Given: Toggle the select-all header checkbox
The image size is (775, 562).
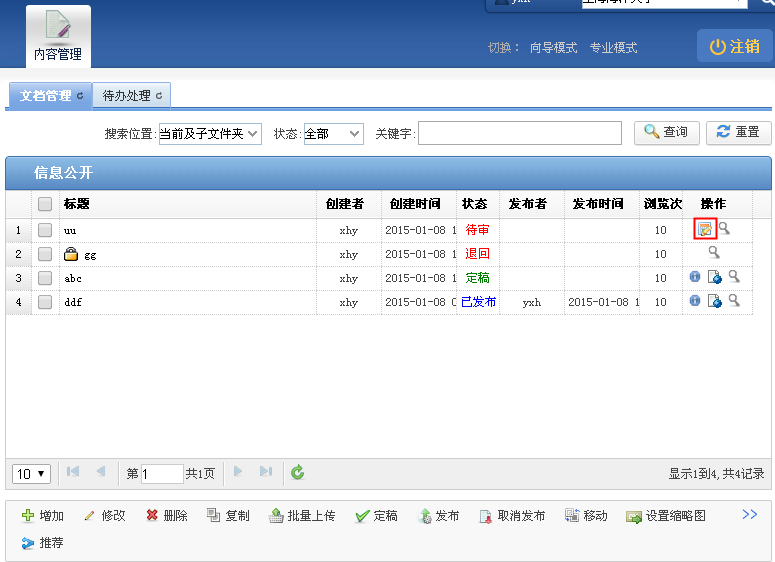Looking at the screenshot, I should point(45,204).
